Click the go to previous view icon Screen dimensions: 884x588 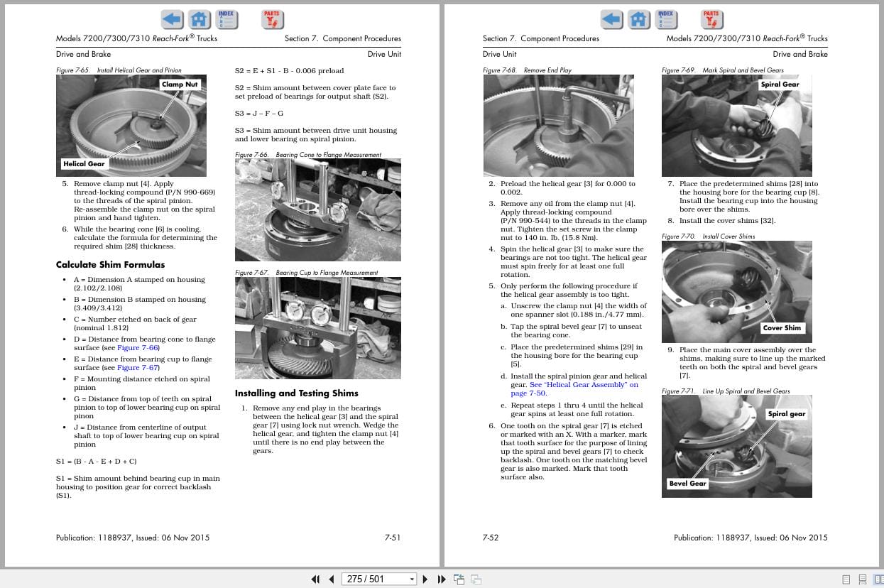[x=459, y=579]
